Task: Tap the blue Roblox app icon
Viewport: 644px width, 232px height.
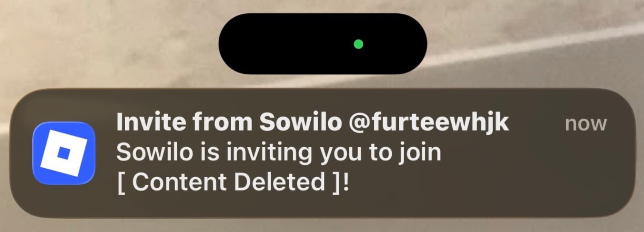Action: coord(64,153)
